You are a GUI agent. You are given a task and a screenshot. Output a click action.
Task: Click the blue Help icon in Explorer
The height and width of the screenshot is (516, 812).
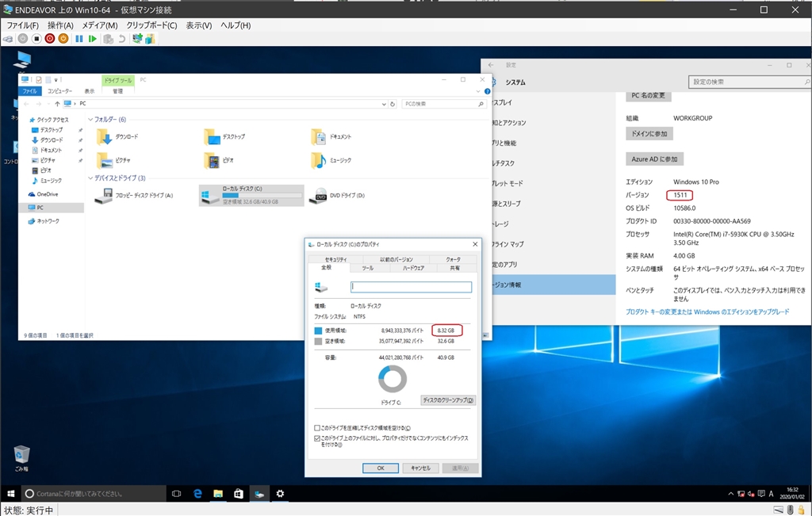coord(488,91)
